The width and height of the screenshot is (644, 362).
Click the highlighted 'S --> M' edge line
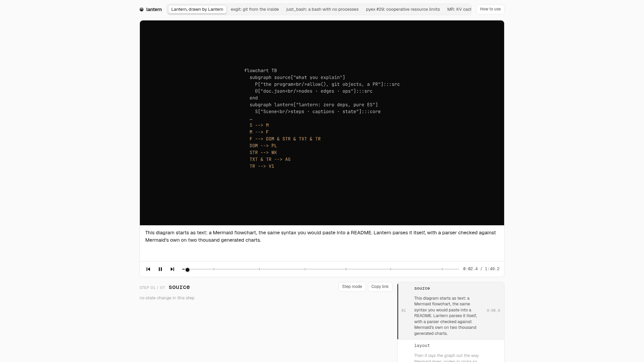[x=259, y=125]
